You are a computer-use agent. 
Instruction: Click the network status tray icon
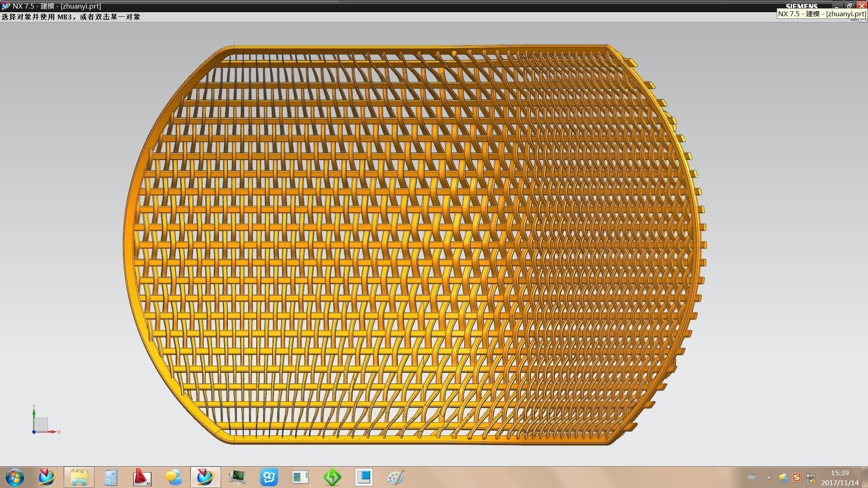(811, 478)
